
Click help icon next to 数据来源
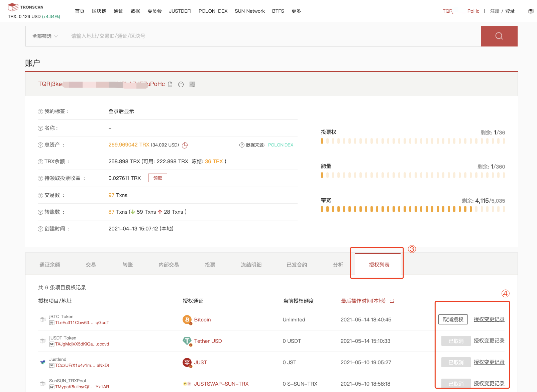242,145
